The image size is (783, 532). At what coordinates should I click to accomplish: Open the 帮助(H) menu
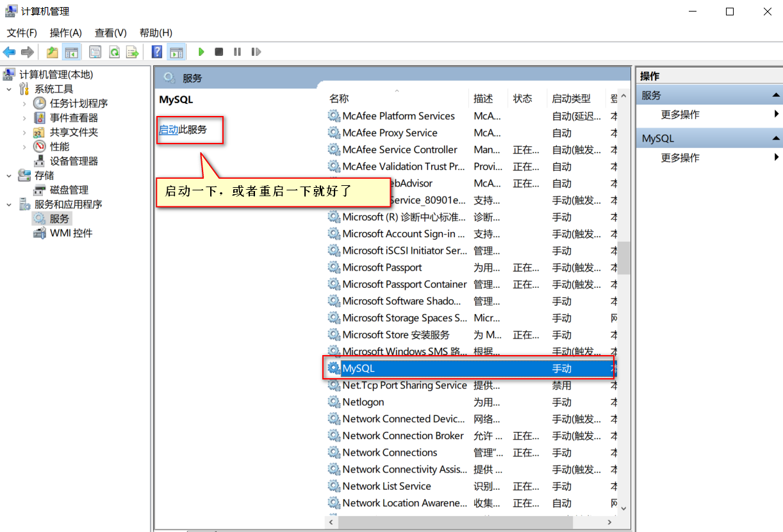click(x=156, y=33)
